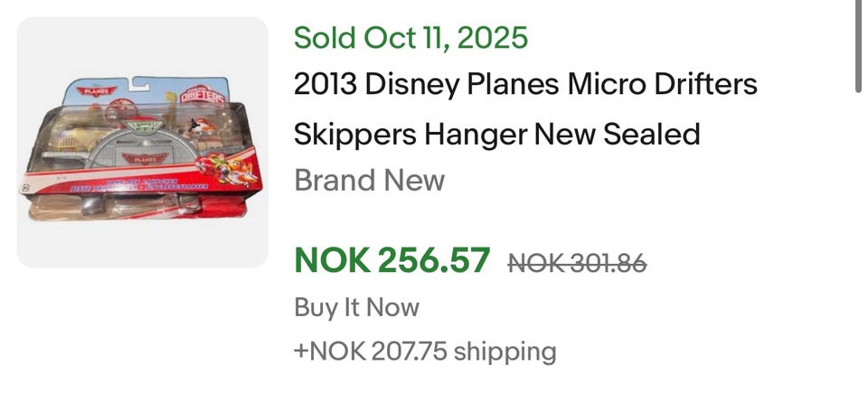868x411 pixels.
Task: Select the "Brand New" condition text
Action: [369, 180]
